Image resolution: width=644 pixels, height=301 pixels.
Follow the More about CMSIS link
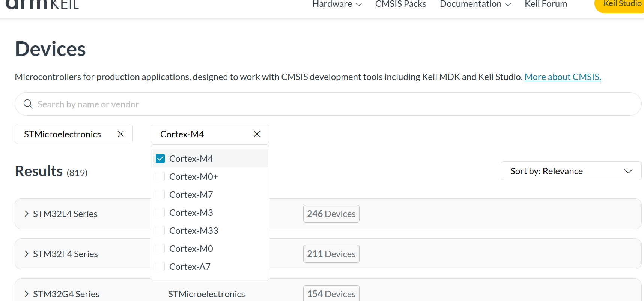(x=563, y=77)
